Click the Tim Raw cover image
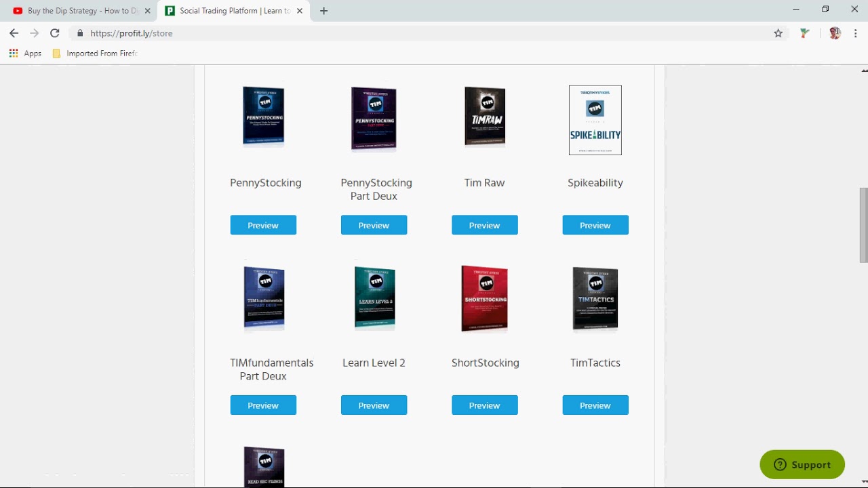This screenshot has height=488, width=868. coord(485,117)
